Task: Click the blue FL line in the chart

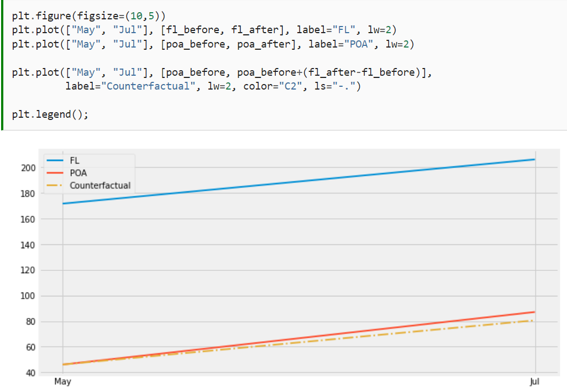Action: click(298, 181)
